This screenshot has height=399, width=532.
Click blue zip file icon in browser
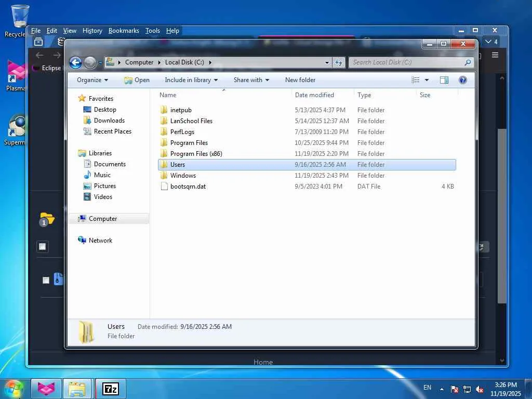click(58, 279)
